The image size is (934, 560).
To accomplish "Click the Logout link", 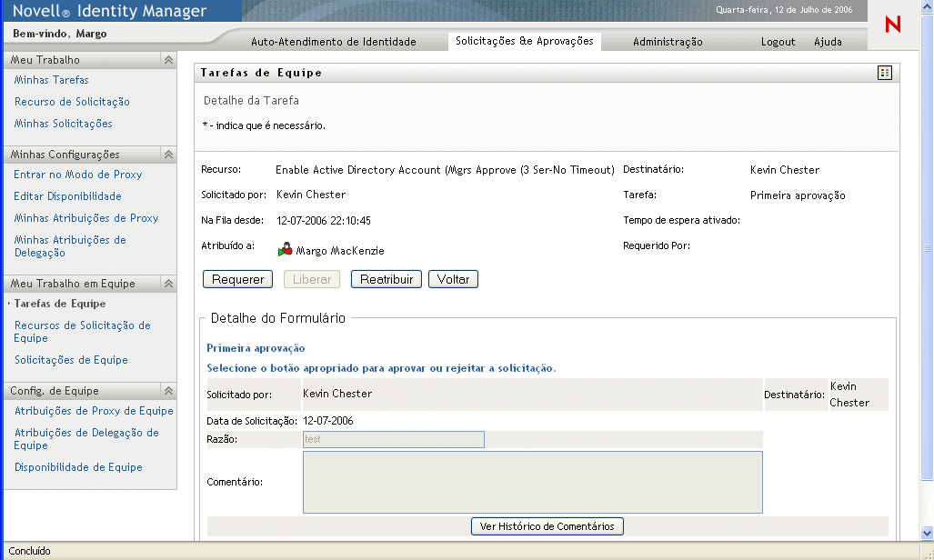I will [x=778, y=42].
